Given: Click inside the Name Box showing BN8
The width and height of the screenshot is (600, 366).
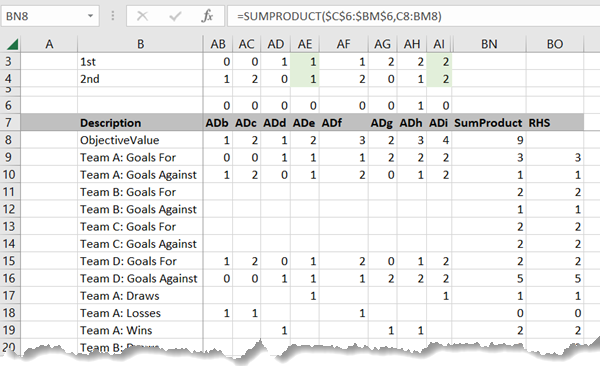Looking at the screenshot, I should tap(44, 16).
